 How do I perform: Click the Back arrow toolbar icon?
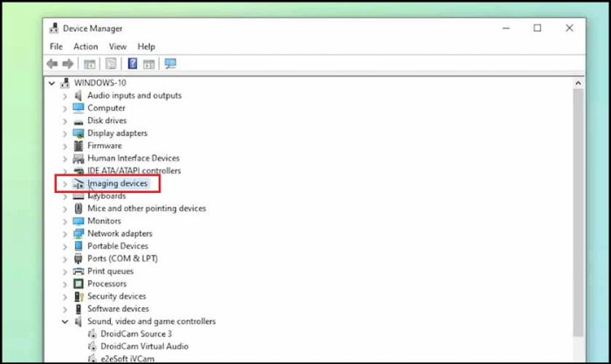[x=52, y=64]
